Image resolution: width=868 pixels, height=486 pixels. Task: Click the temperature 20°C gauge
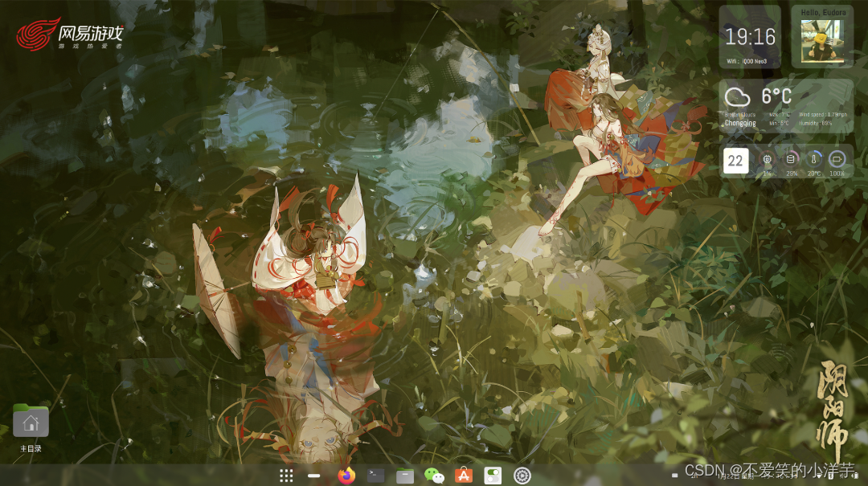(813, 159)
